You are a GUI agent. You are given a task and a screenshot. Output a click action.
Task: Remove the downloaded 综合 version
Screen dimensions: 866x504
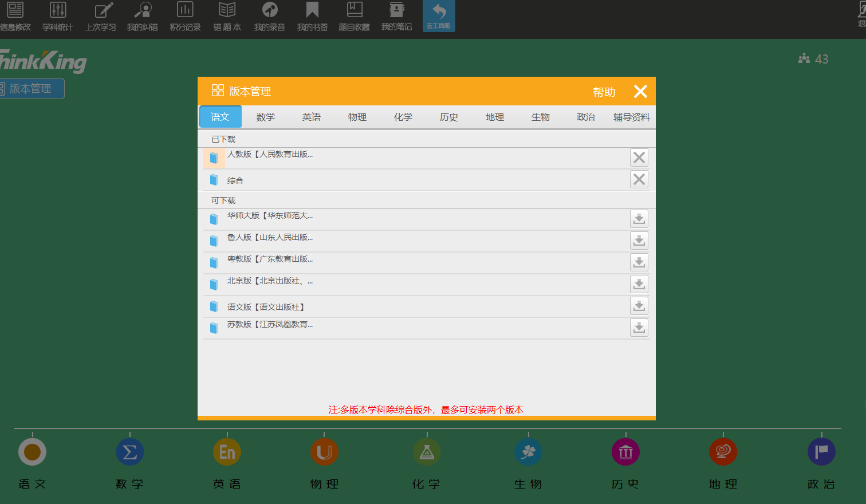pyautogui.click(x=639, y=179)
